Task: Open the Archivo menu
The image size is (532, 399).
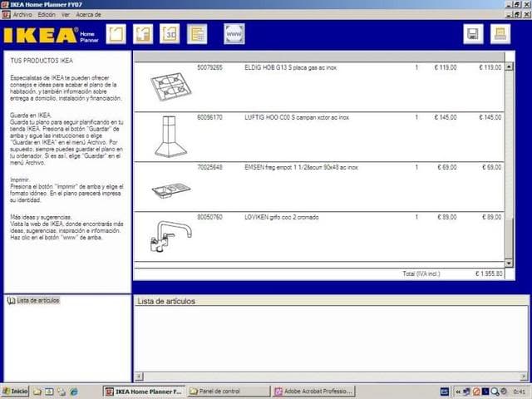Action: point(22,14)
